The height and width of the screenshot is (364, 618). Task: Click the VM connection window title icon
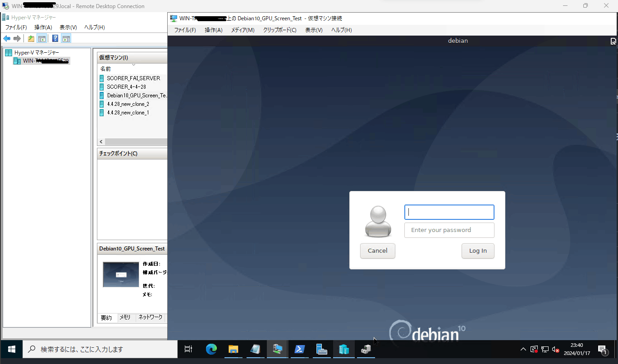(x=174, y=18)
